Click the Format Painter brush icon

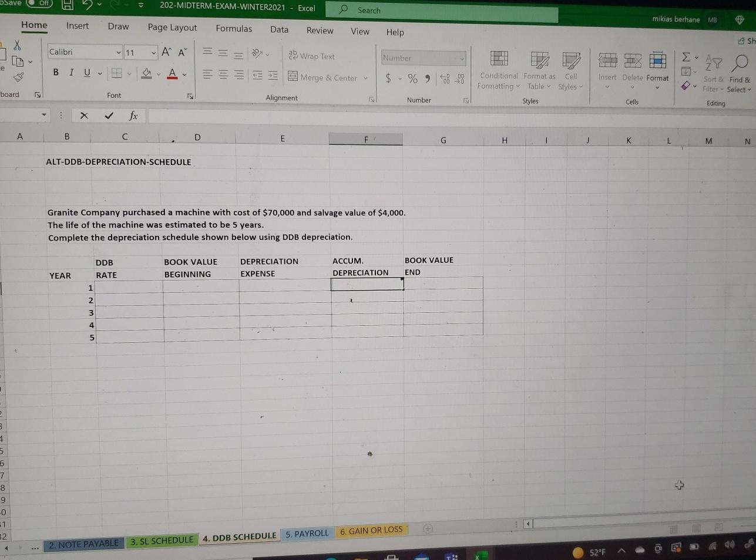click(18, 77)
